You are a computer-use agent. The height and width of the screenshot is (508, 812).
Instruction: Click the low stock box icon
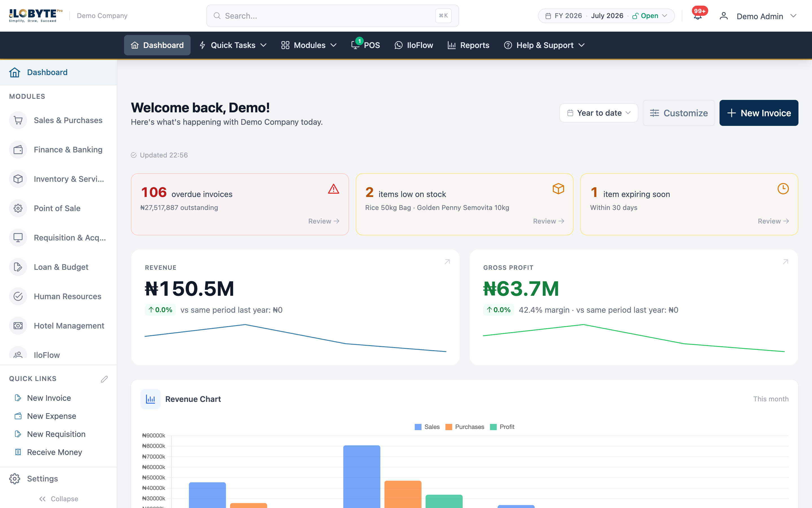pos(558,189)
